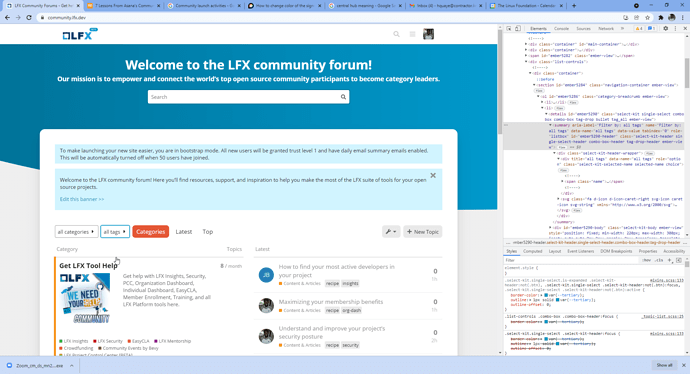Activate the DevTools inspect element picker
The width and height of the screenshot is (690, 374).
(509, 29)
